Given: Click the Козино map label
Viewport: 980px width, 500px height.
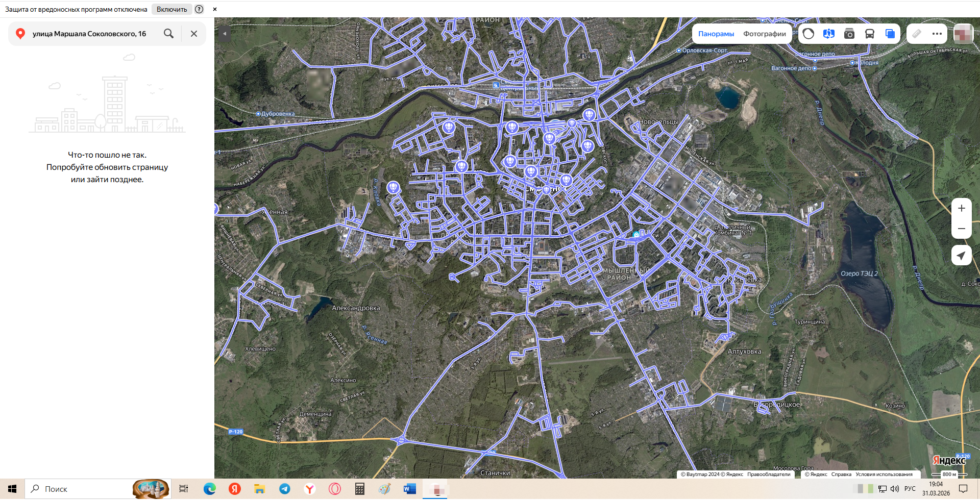Looking at the screenshot, I should pyautogui.click(x=895, y=406).
